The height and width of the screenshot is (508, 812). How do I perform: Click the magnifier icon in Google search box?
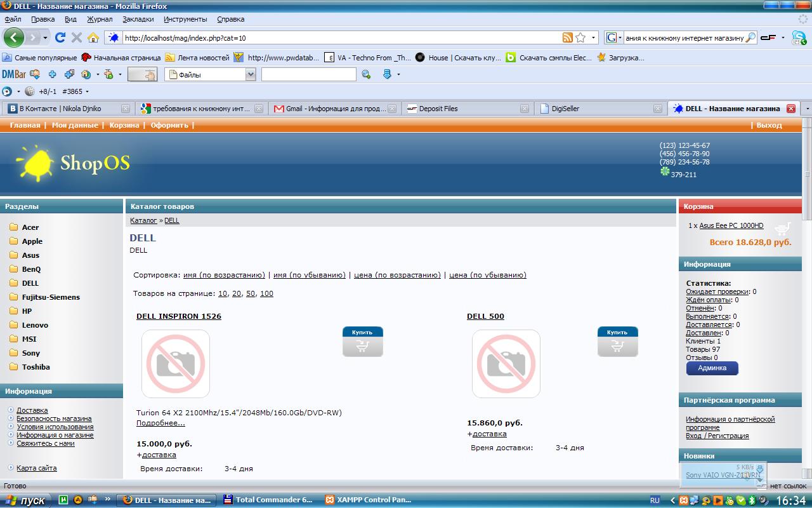[750, 37]
